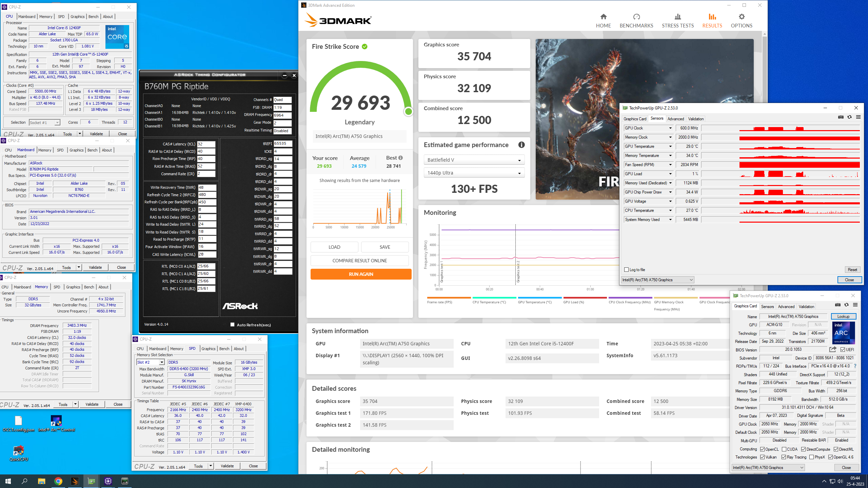Expand the System Memory Used sensor dropdown

point(670,220)
